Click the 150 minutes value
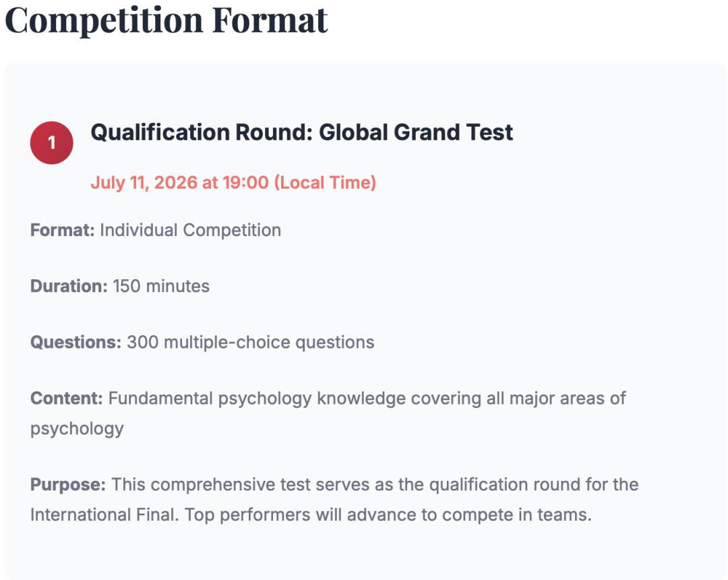 (161, 286)
